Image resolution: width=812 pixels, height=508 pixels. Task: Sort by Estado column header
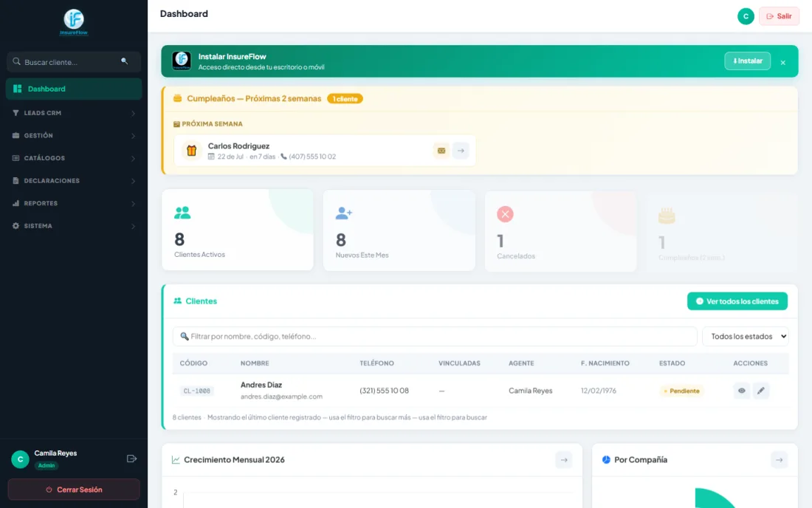[x=672, y=363]
